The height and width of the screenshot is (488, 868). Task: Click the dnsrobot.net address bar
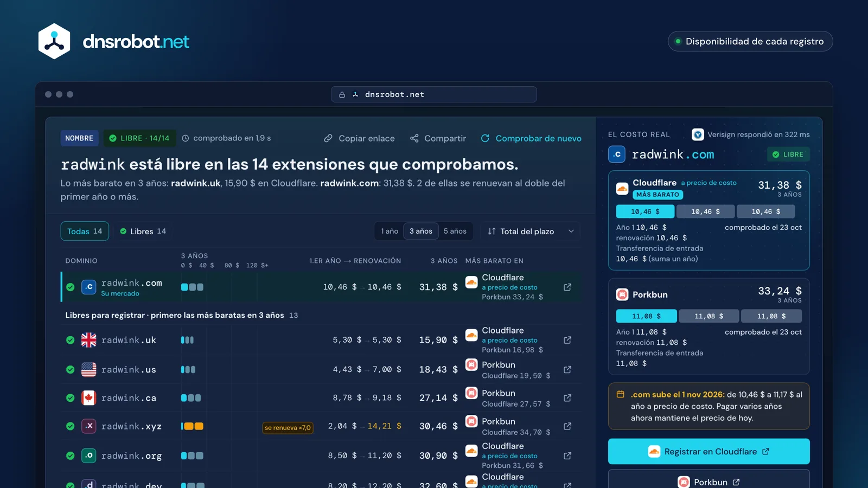(434, 94)
